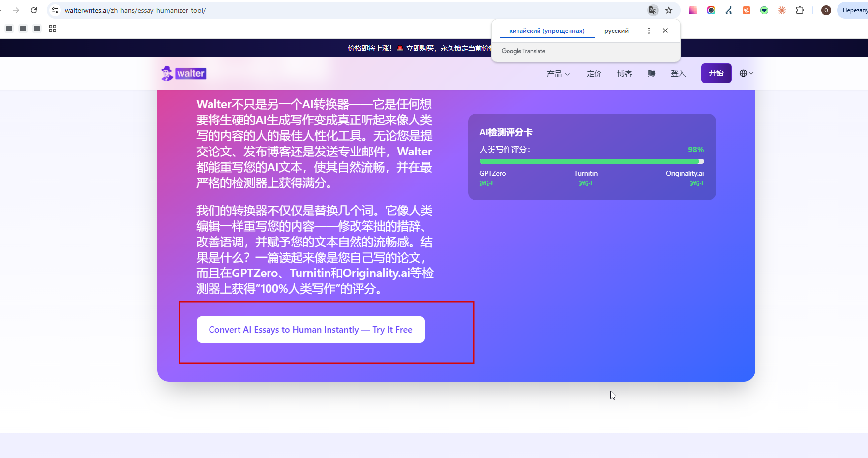The height and width of the screenshot is (458, 868).
Task: Open the Chrome profile avatar
Action: point(826,10)
